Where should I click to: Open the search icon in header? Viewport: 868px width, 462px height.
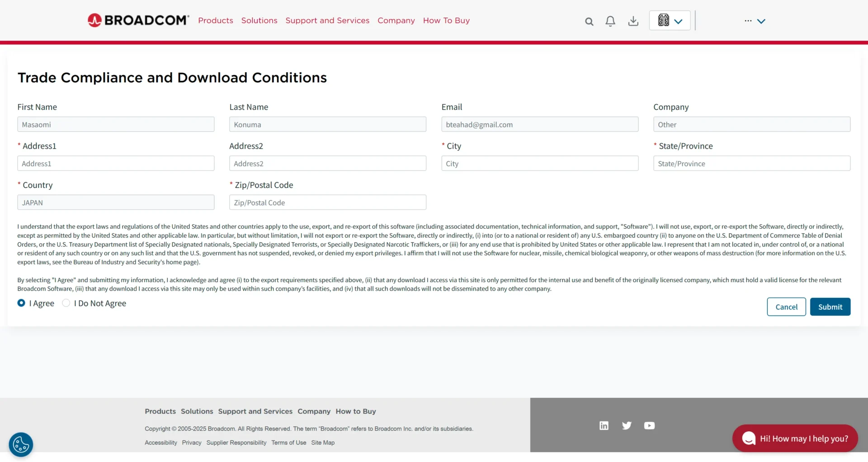[589, 21]
